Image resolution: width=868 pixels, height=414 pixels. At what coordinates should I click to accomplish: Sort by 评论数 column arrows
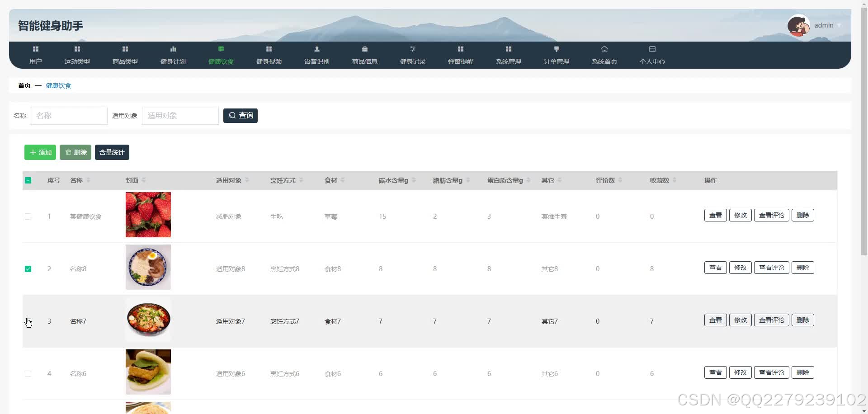click(620, 180)
